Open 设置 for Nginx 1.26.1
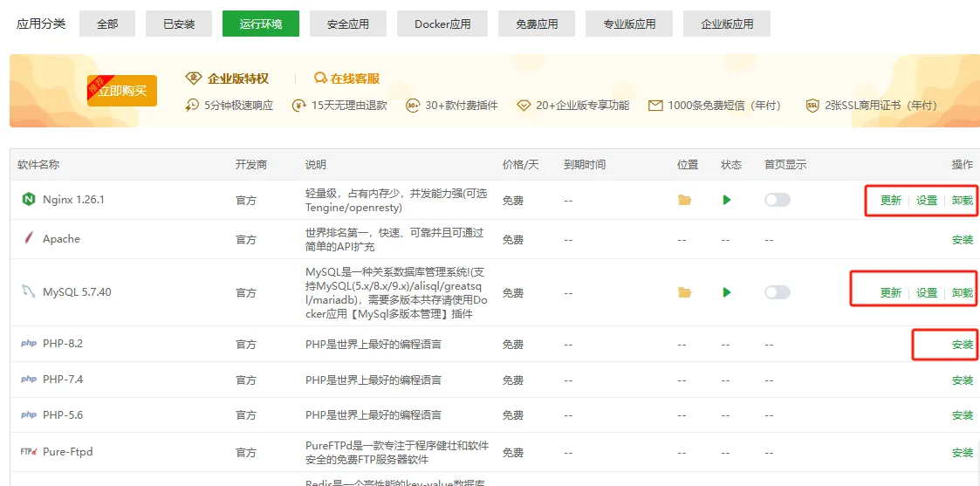The image size is (980, 486). [927, 201]
